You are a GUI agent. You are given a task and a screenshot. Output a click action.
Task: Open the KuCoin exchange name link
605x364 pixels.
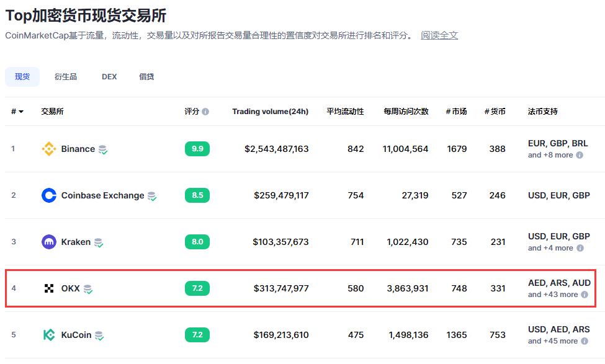tap(76, 335)
